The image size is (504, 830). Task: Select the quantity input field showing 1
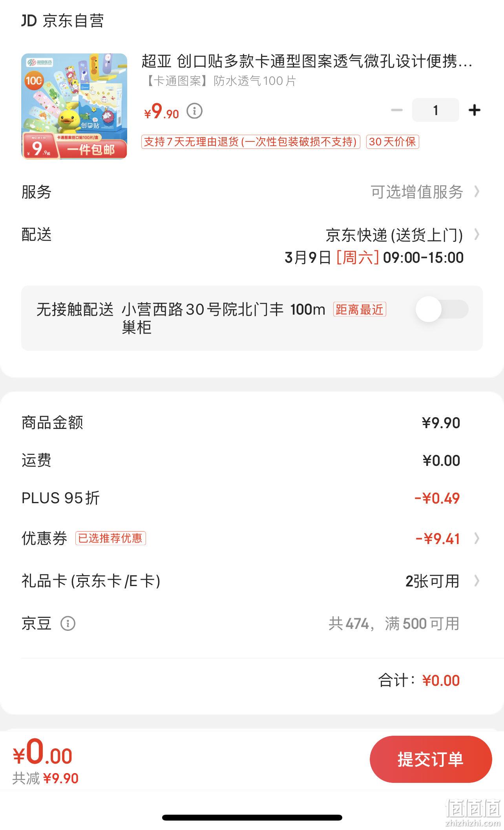click(435, 110)
